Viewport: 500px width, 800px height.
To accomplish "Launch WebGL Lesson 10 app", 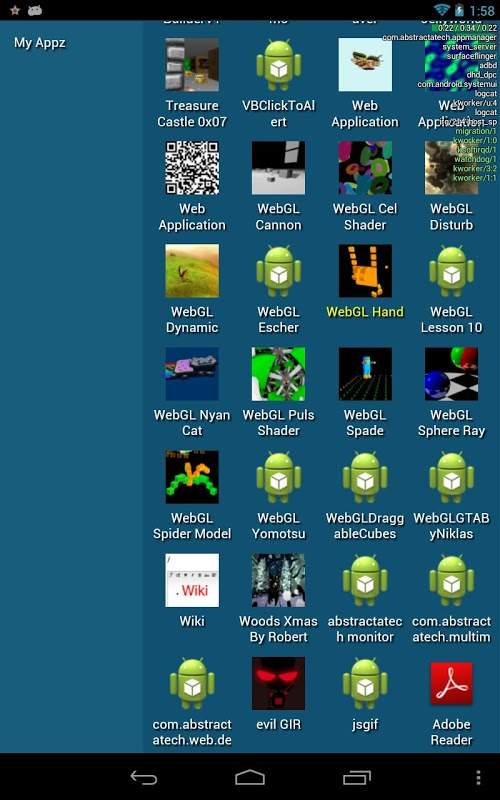I will (x=452, y=271).
